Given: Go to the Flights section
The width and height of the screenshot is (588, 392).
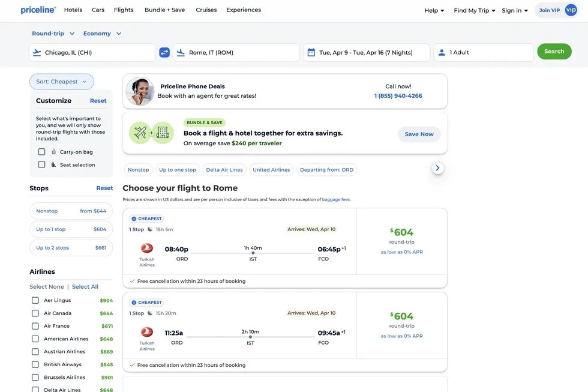Looking at the screenshot, I should click(x=124, y=10).
